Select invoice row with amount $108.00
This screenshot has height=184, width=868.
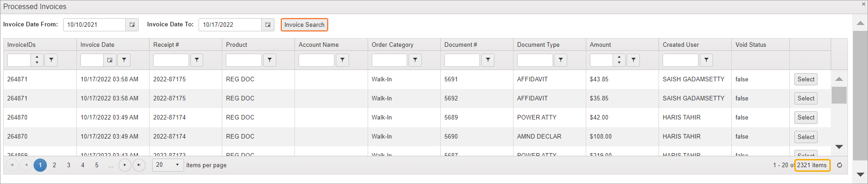click(x=805, y=137)
